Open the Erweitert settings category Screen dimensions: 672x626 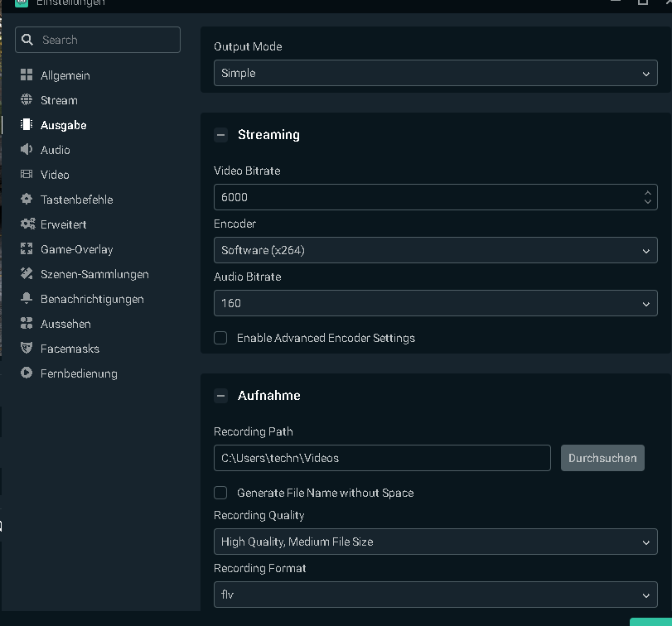point(63,224)
